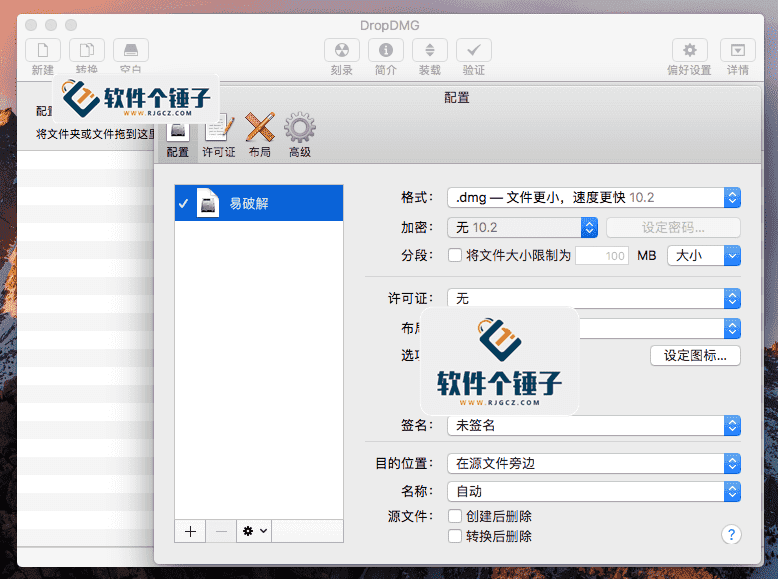
Task: Open the 许可证 license dropdown
Action: point(594,298)
